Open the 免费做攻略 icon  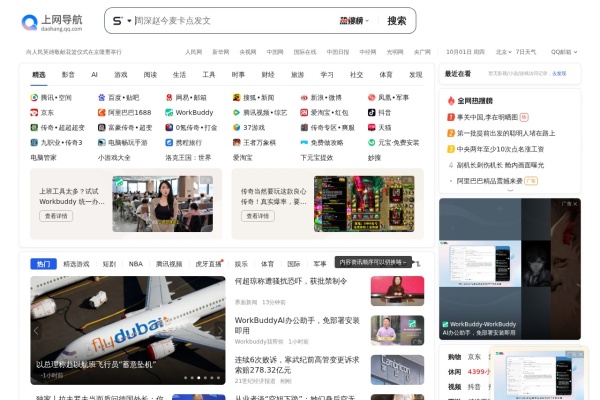click(x=304, y=142)
